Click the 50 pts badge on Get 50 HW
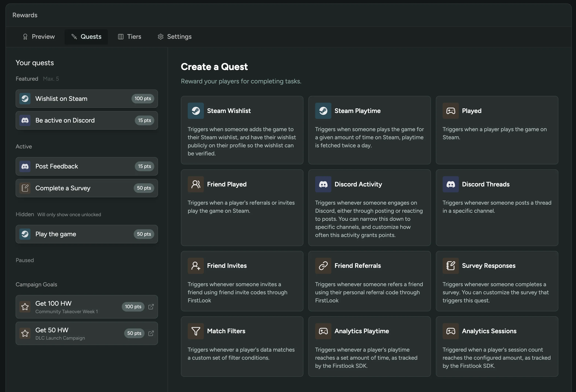 pyautogui.click(x=134, y=333)
